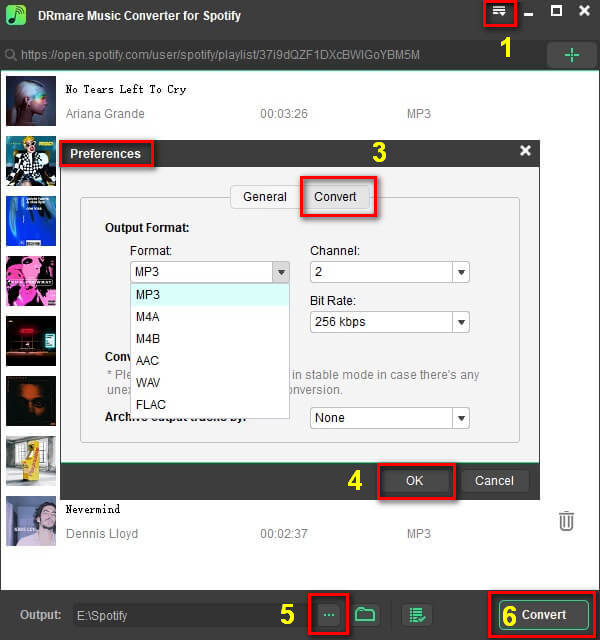
Task: Click the DRmare app logo icon
Action: [16, 15]
